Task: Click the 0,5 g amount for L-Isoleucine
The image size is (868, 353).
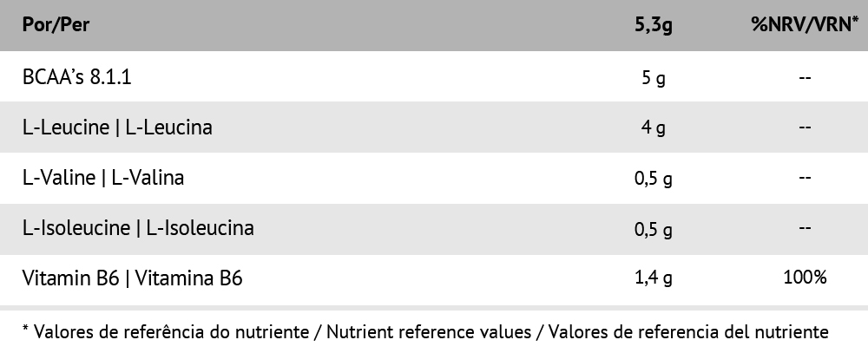Action: coord(654,231)
